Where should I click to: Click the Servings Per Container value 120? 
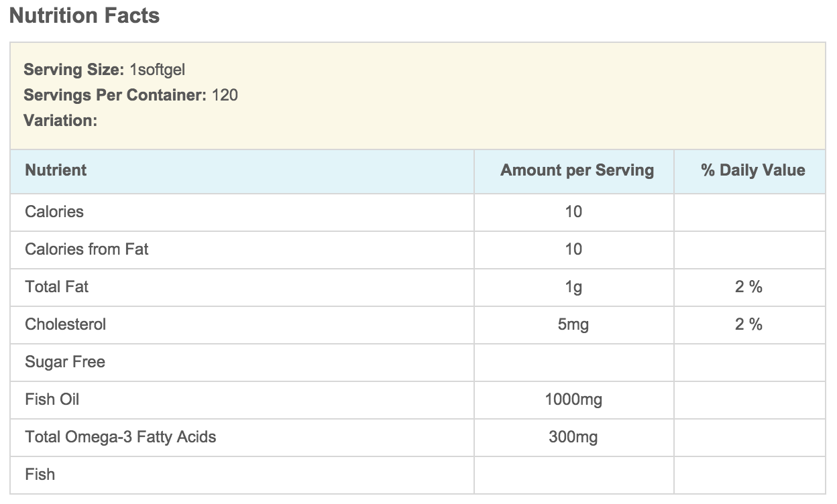pyautogui.click(x=225, y=95)
